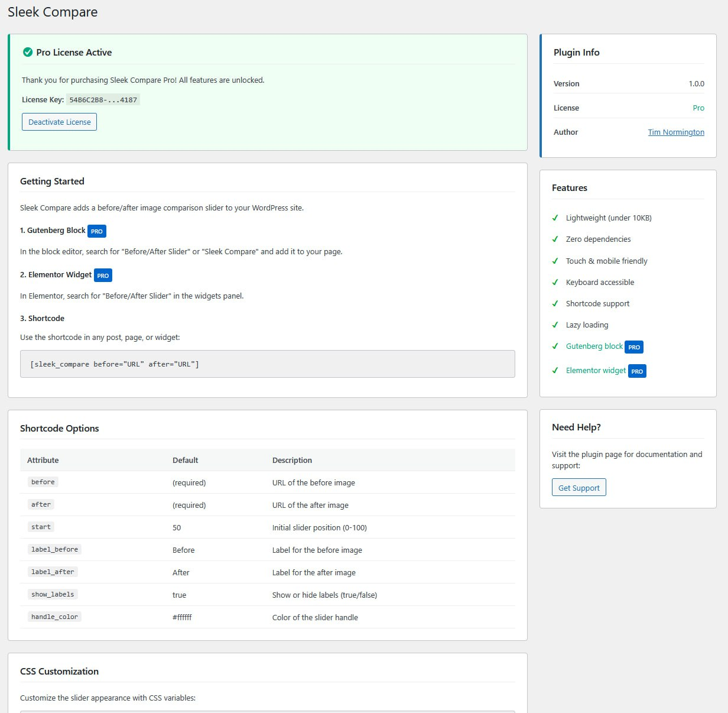
Task: Click the PRO badge beside Elementor widget feature
Action: click(x=637, y=371)
